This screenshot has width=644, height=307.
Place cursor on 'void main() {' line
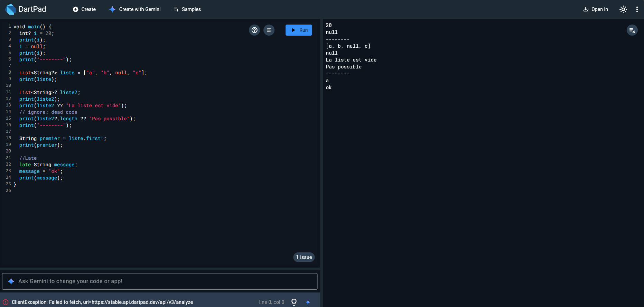click(x=32, y=27)
